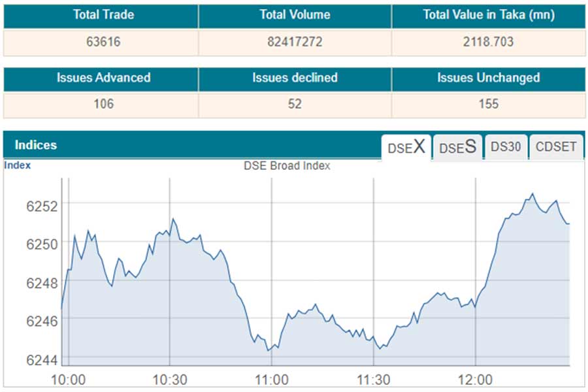Click the total trade value 63616
Screen dimensions: 588x392
click(x=103, y=42)
